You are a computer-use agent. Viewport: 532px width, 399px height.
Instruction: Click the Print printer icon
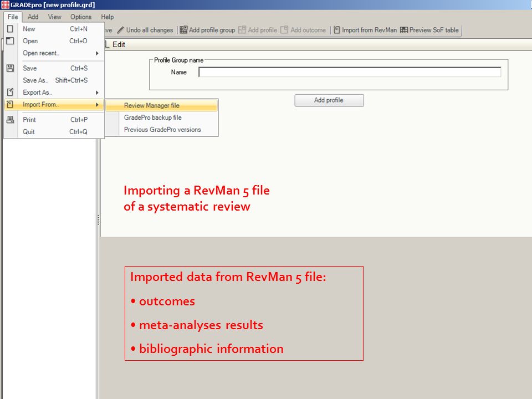tap(10, 120)
